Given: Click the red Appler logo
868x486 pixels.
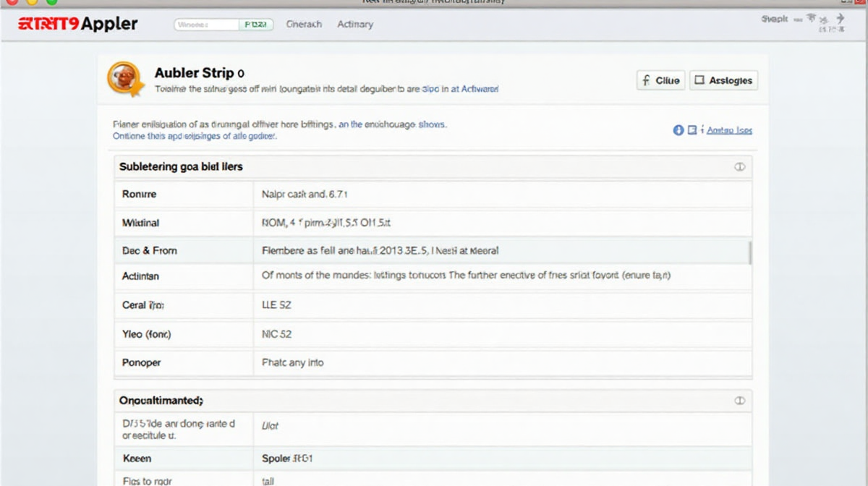Looking at the screenshot, I should pyautogui.click(x=77, y=24).
